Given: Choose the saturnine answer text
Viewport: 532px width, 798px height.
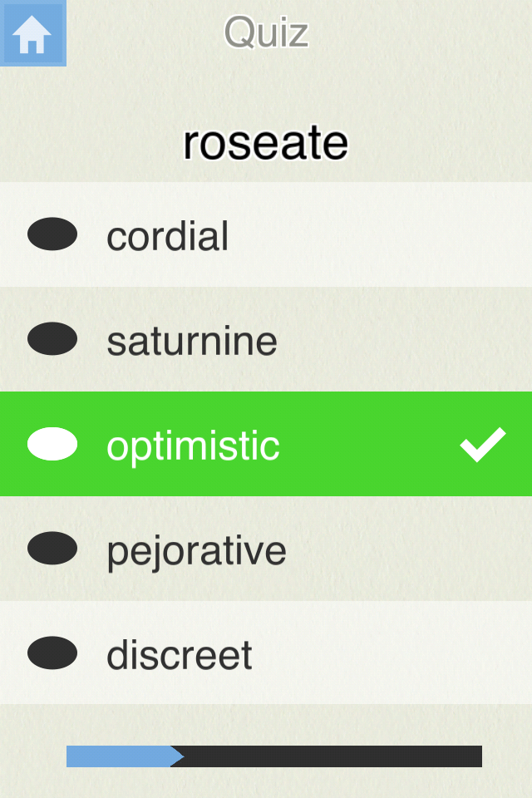Looking at the screenshot, I should [192, 341].
